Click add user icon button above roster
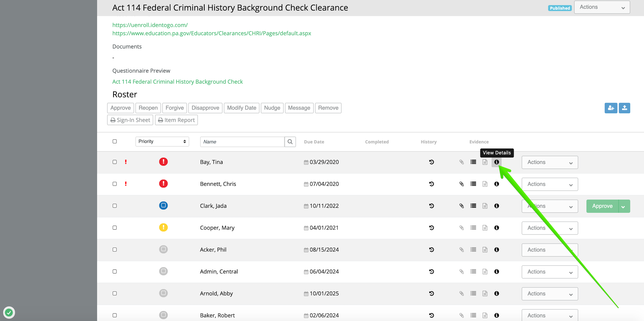Screen dimensions: 644x321 pyautogui.click(x=611, y=108)
